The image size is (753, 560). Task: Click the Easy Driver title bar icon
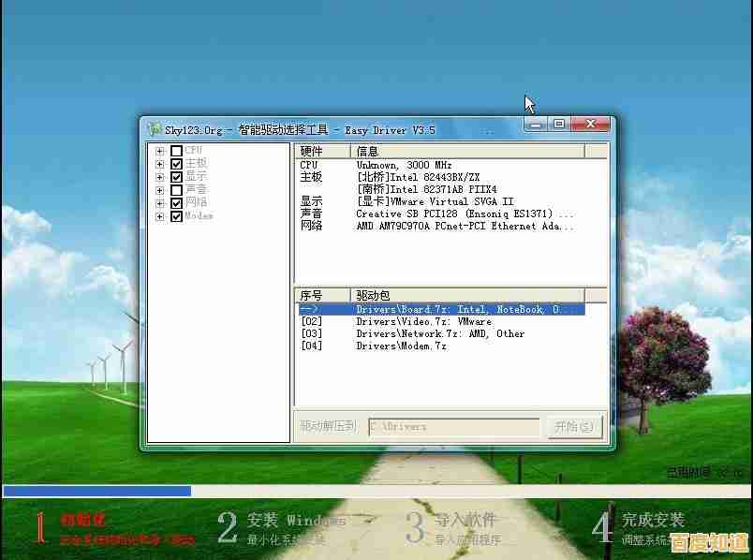155,129
